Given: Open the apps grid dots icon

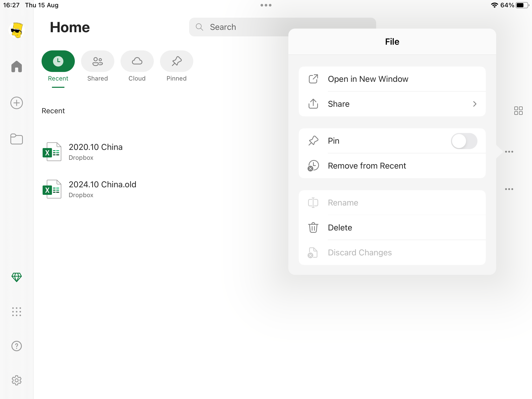Looking at the screenshot, I should 17,311.
